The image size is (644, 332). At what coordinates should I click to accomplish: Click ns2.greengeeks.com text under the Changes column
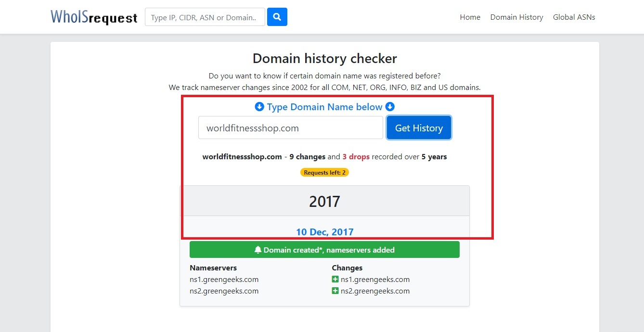375,291
